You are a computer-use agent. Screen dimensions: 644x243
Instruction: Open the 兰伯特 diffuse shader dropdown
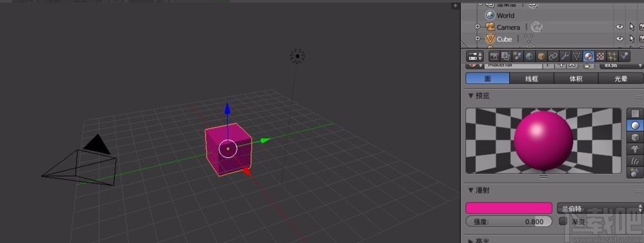(600, 208)
